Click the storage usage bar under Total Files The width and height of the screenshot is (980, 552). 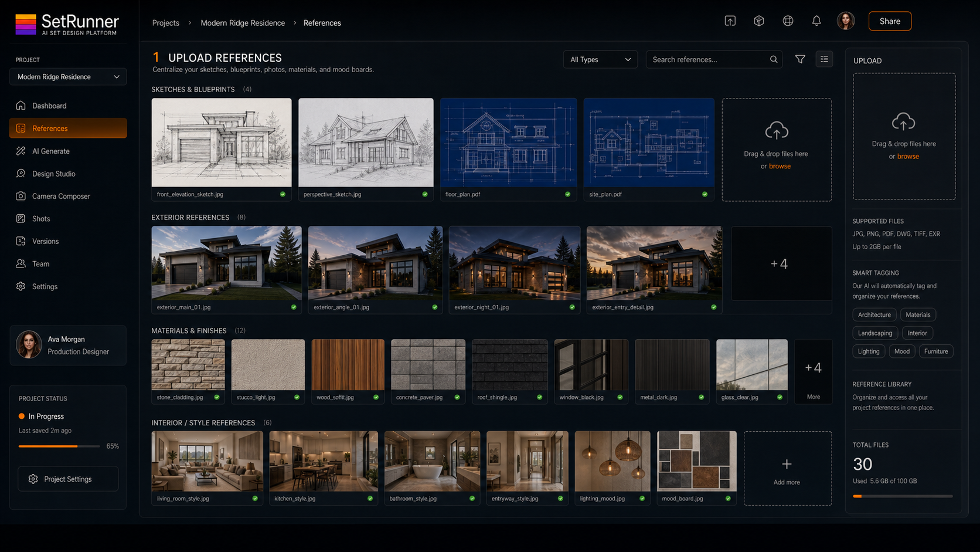pos(903,496)
